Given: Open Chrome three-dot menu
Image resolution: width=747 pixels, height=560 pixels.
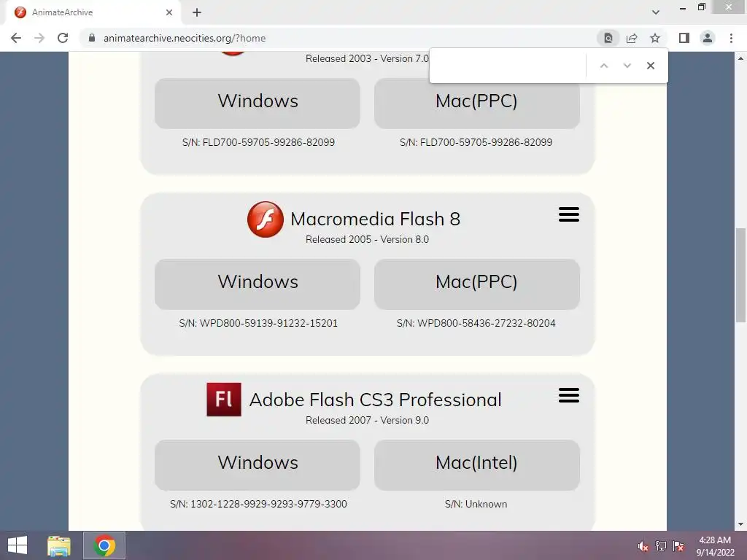Looking at the screenshot, I should point(731,38).
